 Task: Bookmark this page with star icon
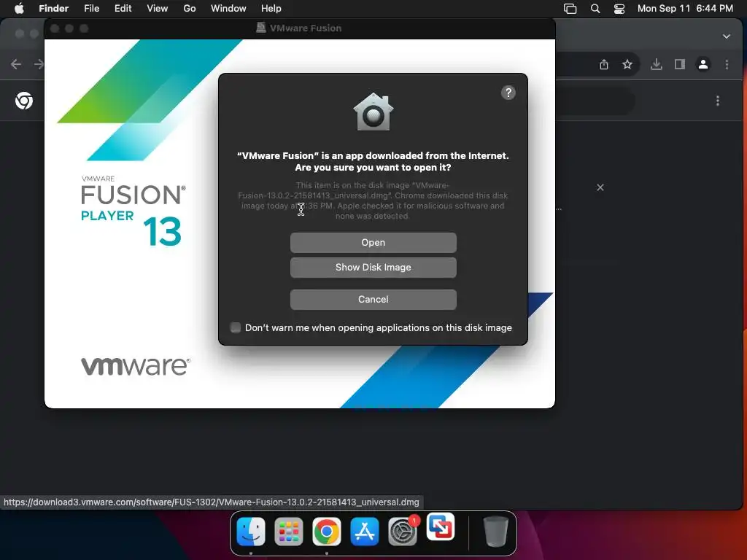627,64
